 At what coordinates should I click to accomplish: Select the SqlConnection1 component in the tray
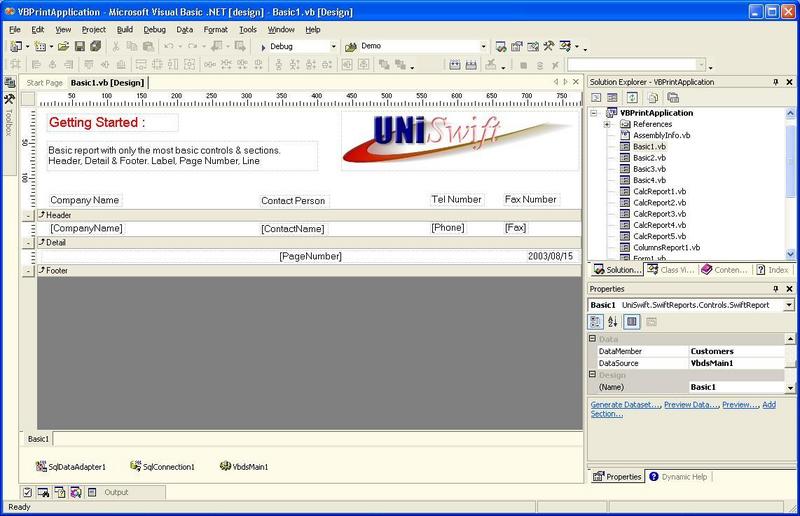pyautogui.click(x=162, y=466)
